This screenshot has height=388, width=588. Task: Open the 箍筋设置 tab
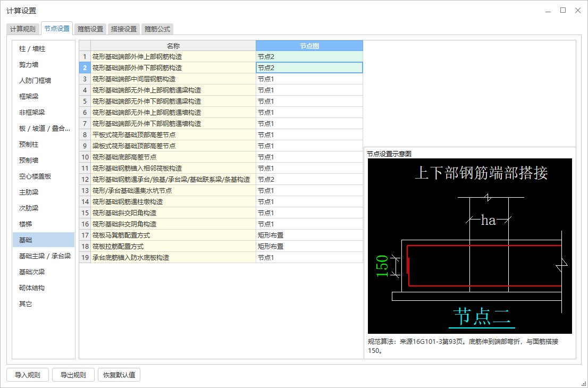click(x=90, y=29)
